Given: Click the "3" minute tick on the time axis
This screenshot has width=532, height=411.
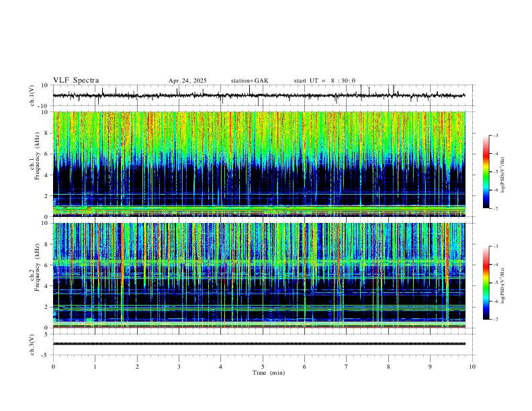Looking at the screenshot, I should pos(179,367).
